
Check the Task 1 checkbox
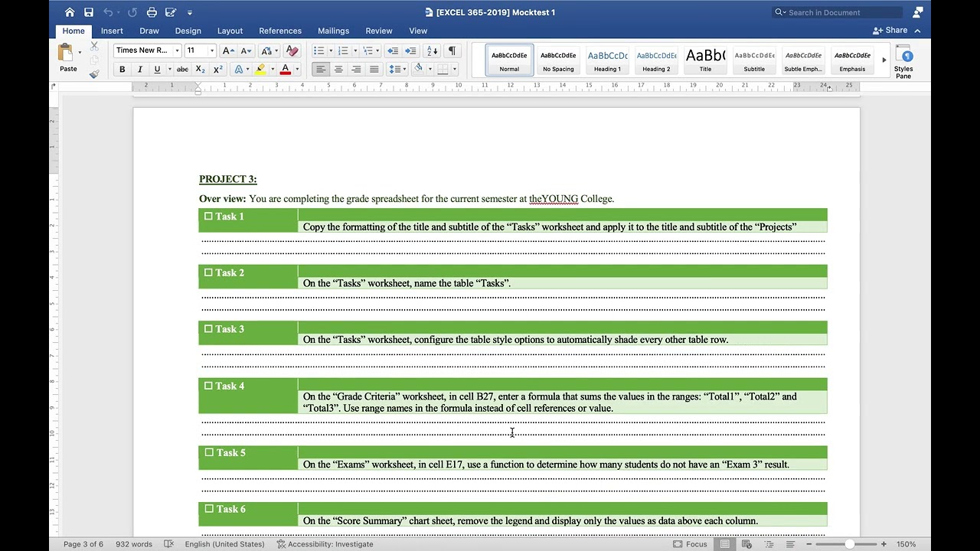tap(208, 217)
